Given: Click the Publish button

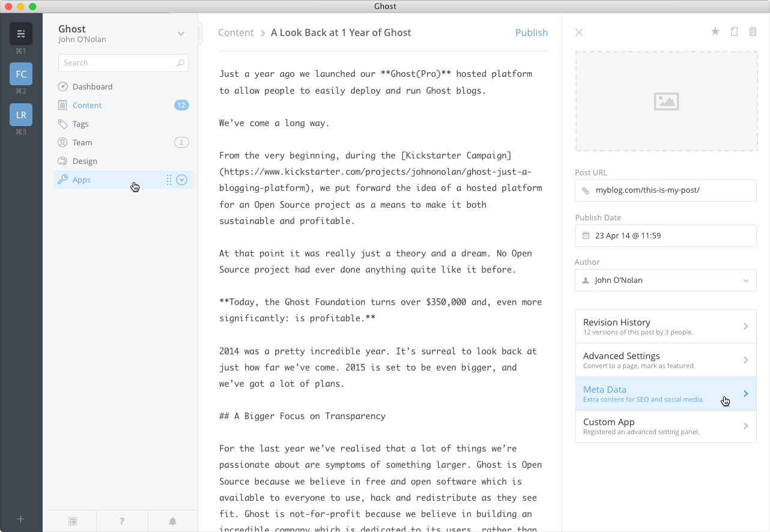Looking at the screenshot, I should coord(531,32).
